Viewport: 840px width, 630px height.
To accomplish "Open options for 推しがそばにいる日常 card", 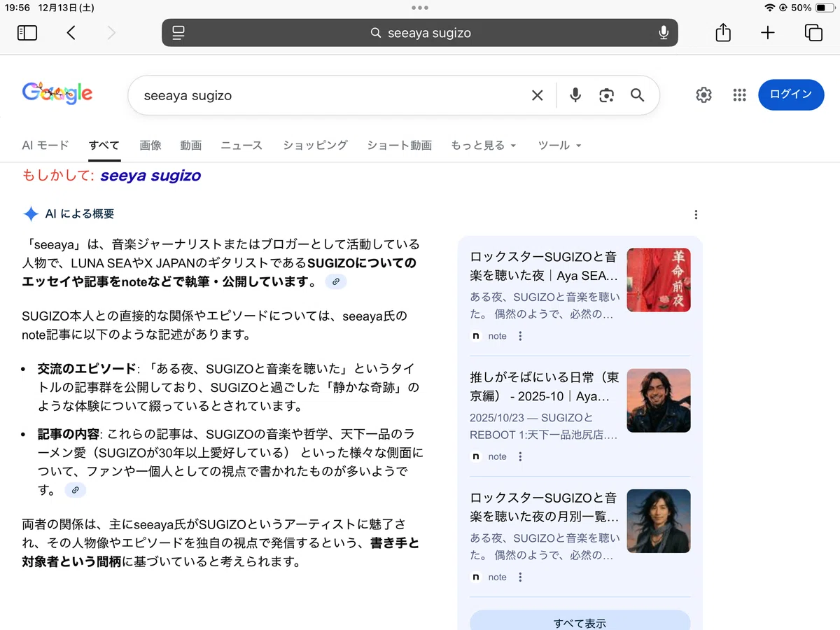I will pos(520,456).
